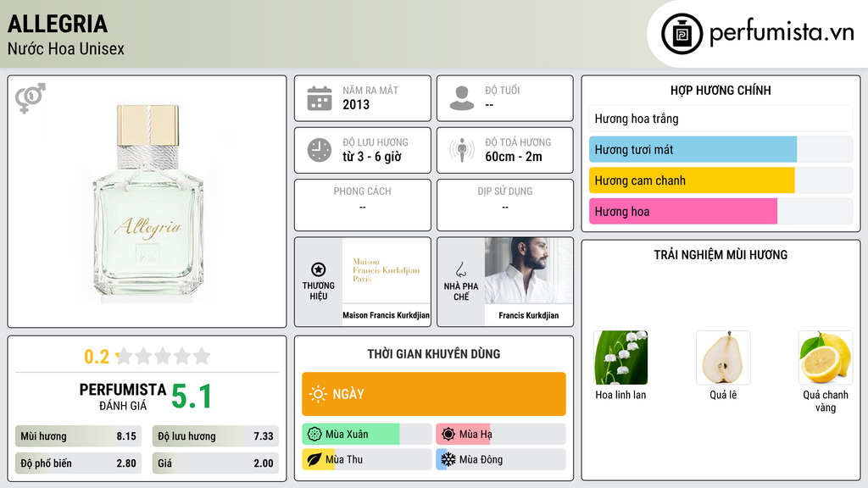868x488 pixels.
Task: Click the 0.2 user rating value
Action: [97, 357]
